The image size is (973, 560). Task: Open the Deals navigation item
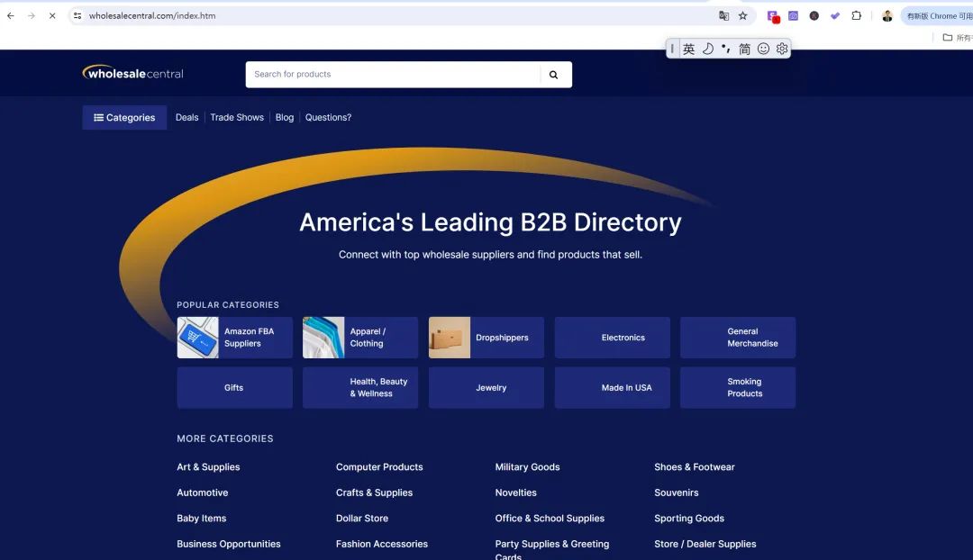pyautogui.click(x=186, y=118)
